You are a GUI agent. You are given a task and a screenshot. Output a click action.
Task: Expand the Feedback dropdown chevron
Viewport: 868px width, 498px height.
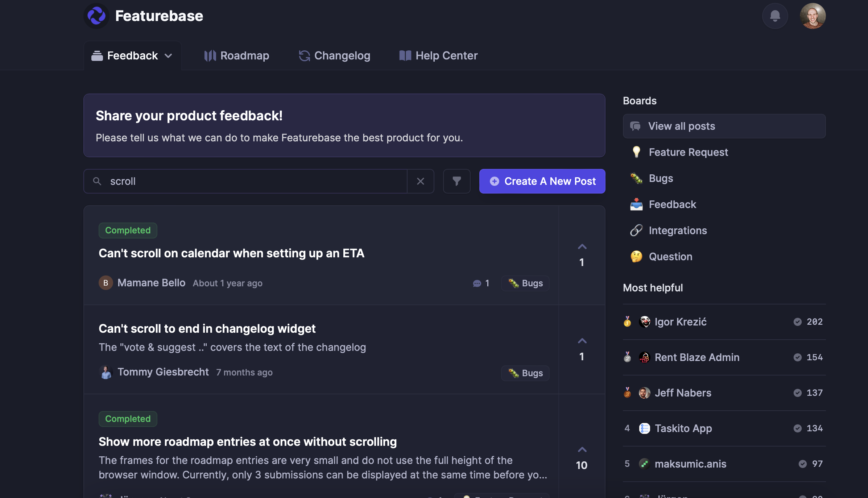click(x=168, y=56)
